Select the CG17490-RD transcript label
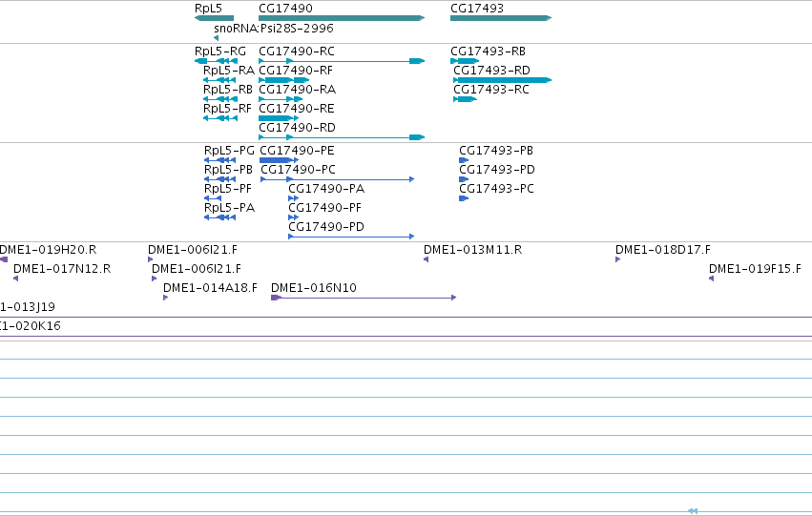The height and width of the screenshot is (516, 812). (298, 128)
